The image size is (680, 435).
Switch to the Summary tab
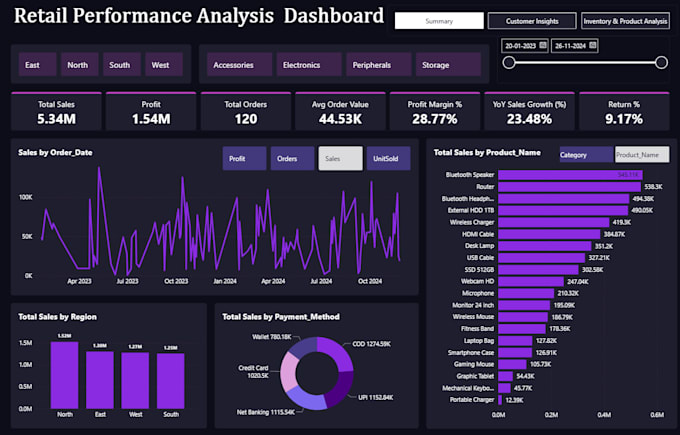pyautogui.click(x=439, y=21)
